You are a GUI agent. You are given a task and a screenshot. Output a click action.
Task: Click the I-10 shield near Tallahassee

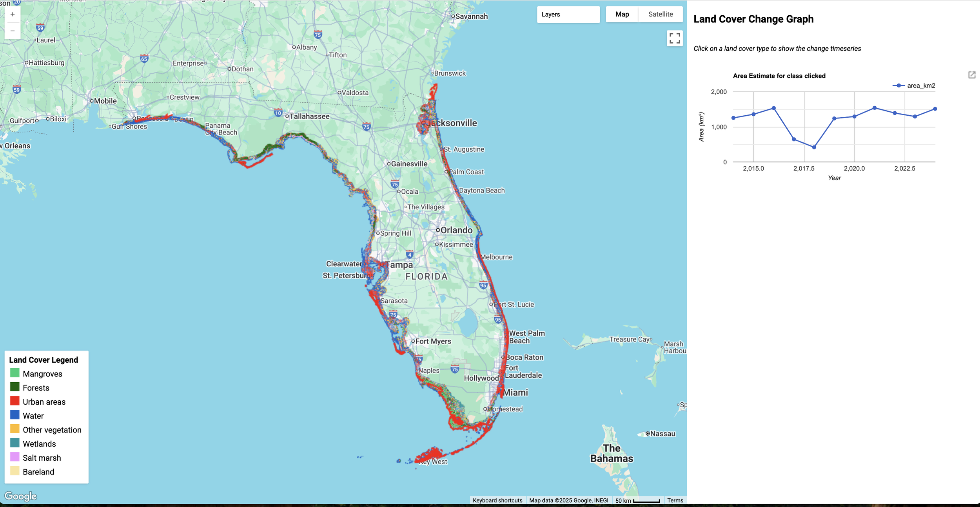pyautogui.click(x=278, y=113)
